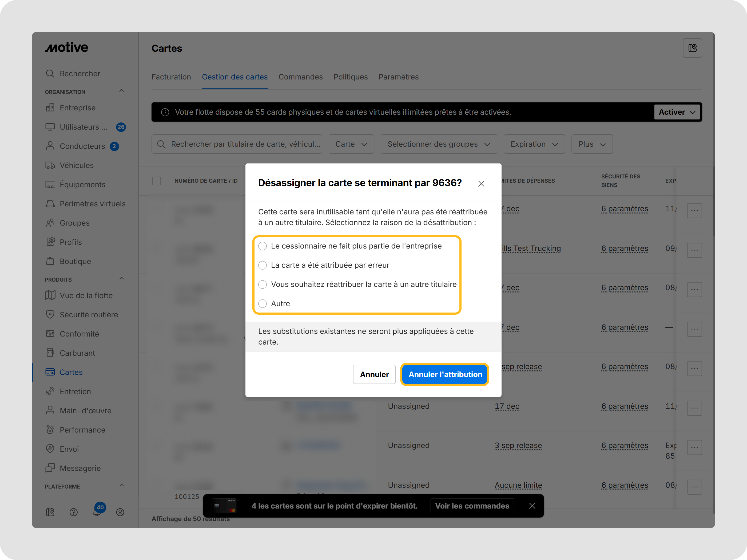Viewport: 747px width, 560px height.
Task: Click the 3 sep release spending limit link
Action: 518,446
